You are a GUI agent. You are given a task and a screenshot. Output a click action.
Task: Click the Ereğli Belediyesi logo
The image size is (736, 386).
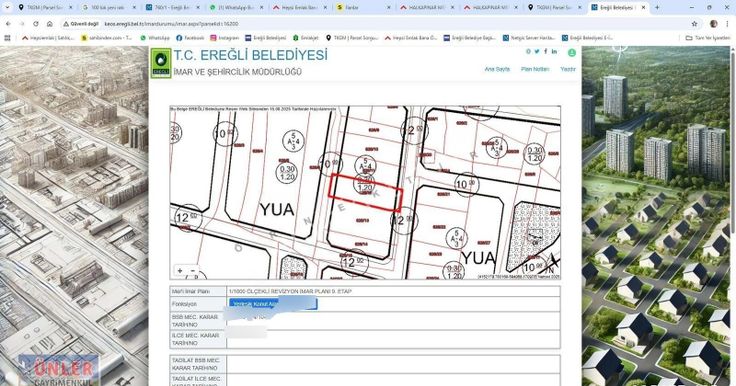coord(161,63)
